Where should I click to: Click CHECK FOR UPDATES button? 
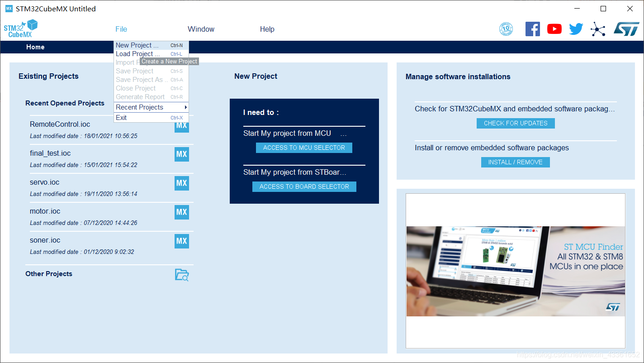[x=516, y=123]
